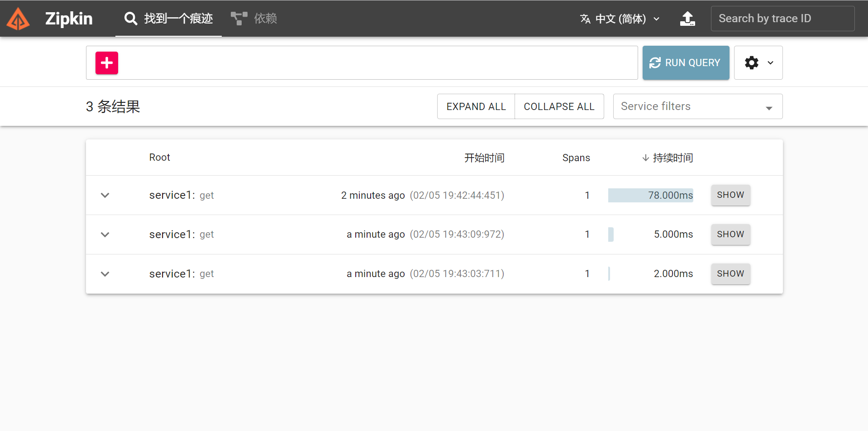Expand the 78.000ms trace row chevron

[x=105, y=195]
